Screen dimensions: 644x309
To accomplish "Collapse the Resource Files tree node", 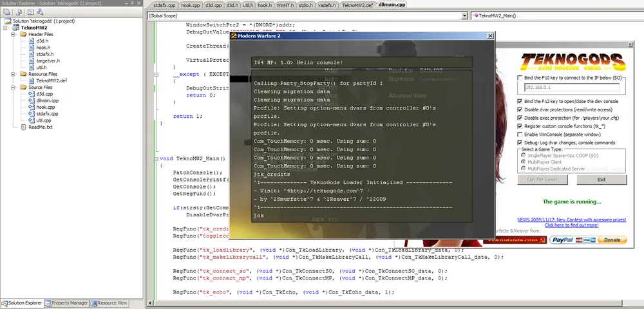I will (x=14, y=74).
